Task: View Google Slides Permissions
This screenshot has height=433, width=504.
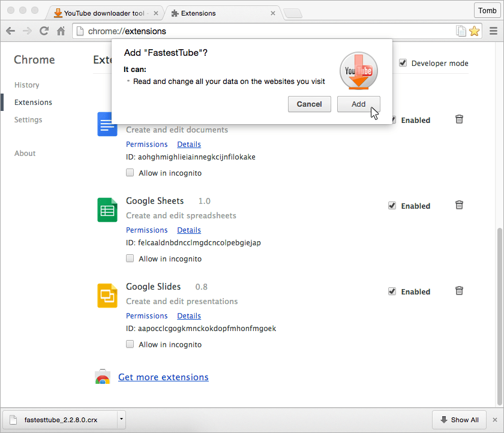Action: click(x=146, y=316)
